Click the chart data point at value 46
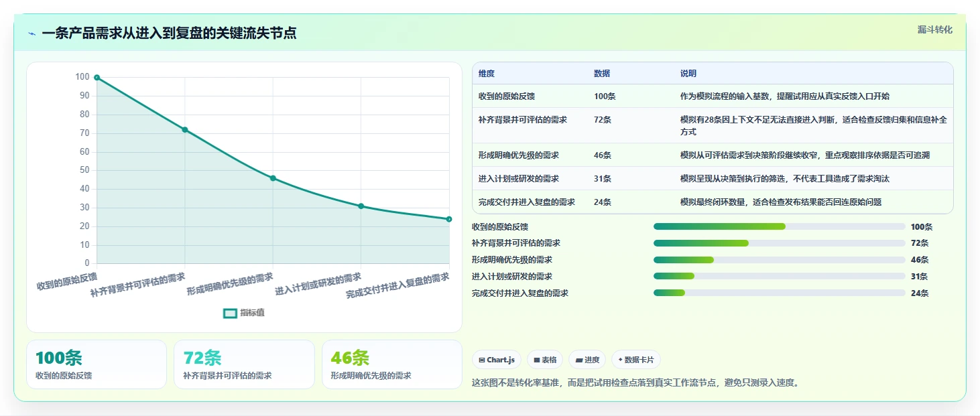980x416 pixels. pyautogui.click(x=273, y=178)
